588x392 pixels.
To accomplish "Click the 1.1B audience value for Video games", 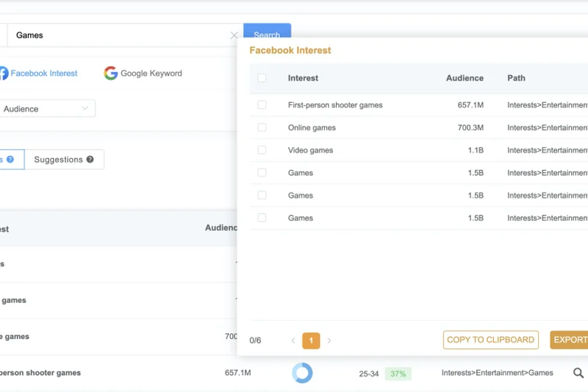I will coord(476,150).
